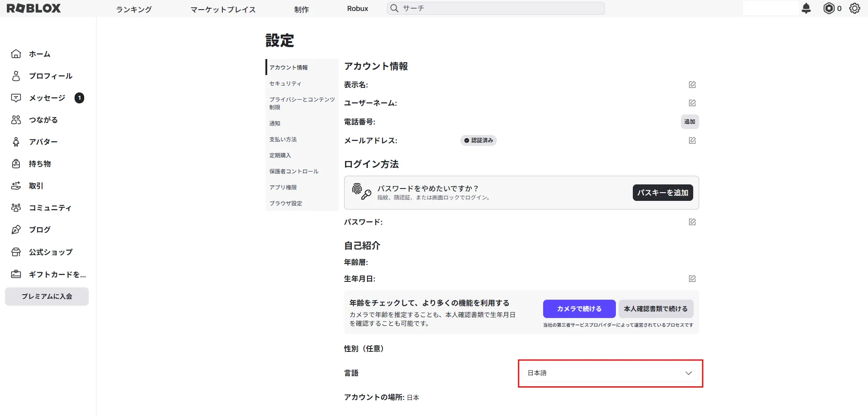868x415 pixels.
Task: Open the Robux menu item
Action: click(357, 9)
